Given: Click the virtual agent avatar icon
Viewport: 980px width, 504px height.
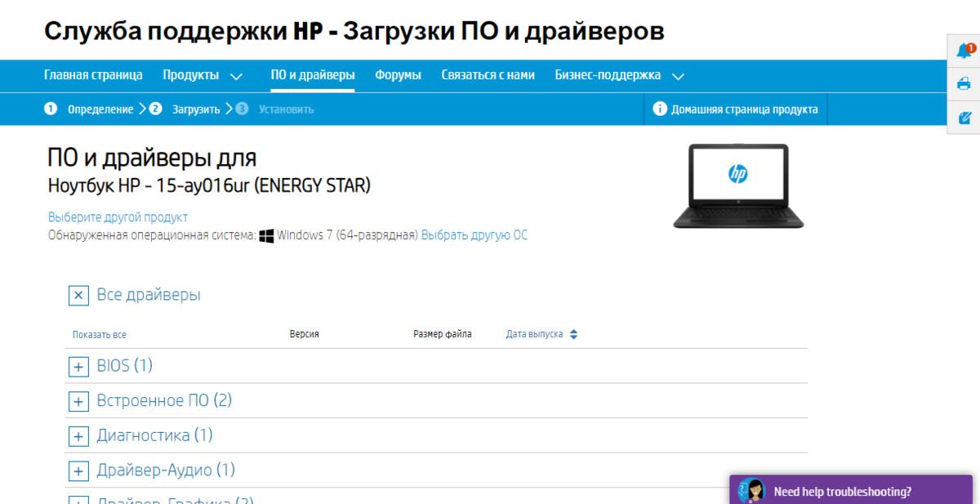Looking at the screenshot, I should tap(751, 491).
